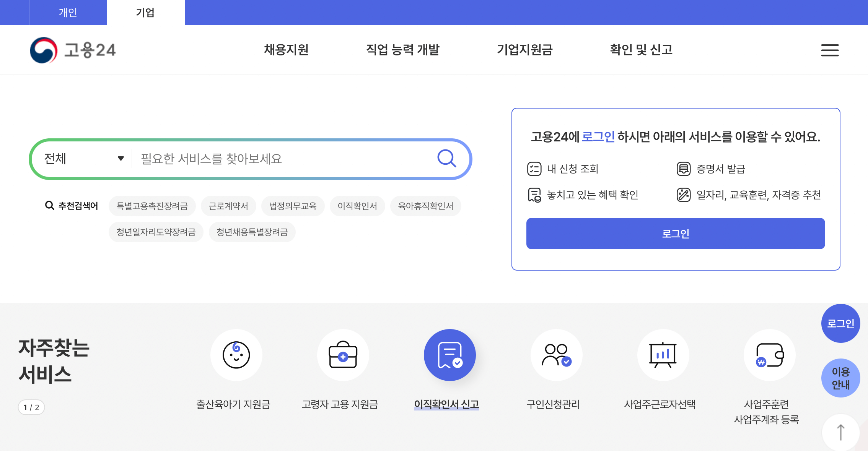
Task: Switch to the 개인 tab
Action: (x=68, y=12)
